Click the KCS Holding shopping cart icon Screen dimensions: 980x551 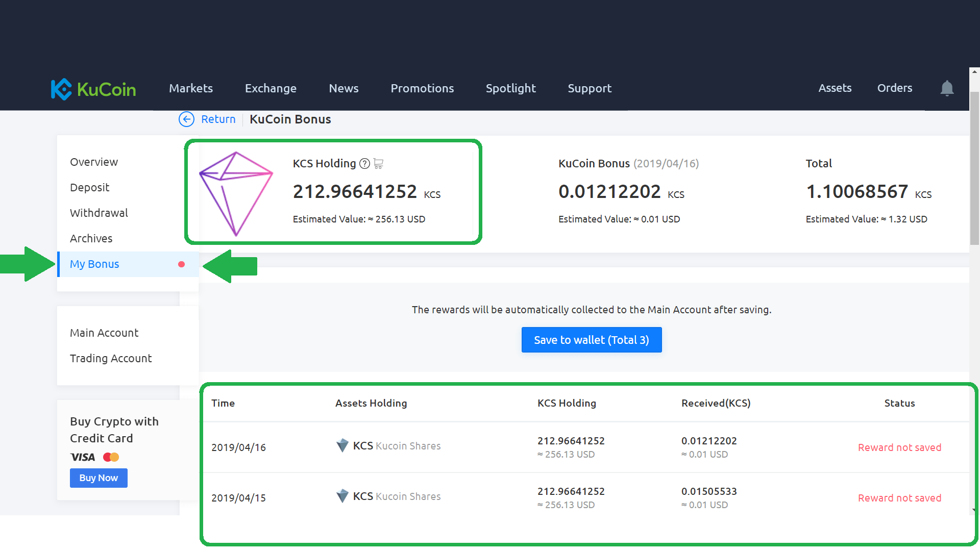click(x=378, y=164)
